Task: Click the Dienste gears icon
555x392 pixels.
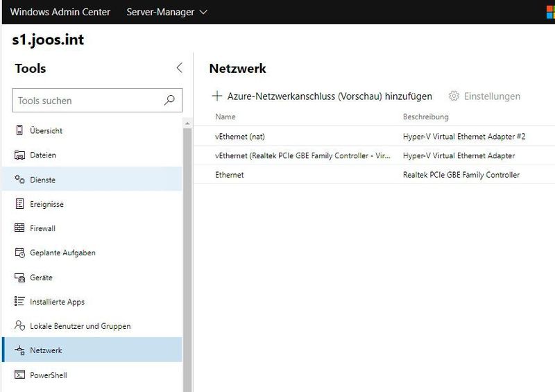Action: pos(19,179)
